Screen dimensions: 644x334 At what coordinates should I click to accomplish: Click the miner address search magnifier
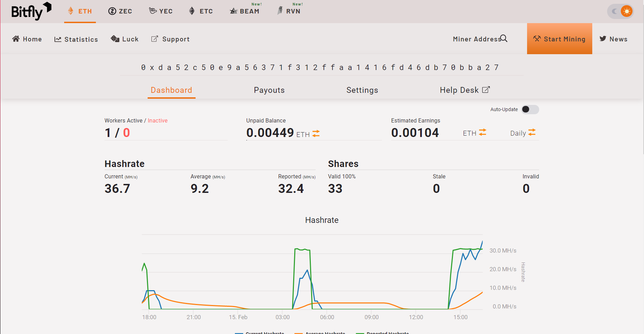504,38
